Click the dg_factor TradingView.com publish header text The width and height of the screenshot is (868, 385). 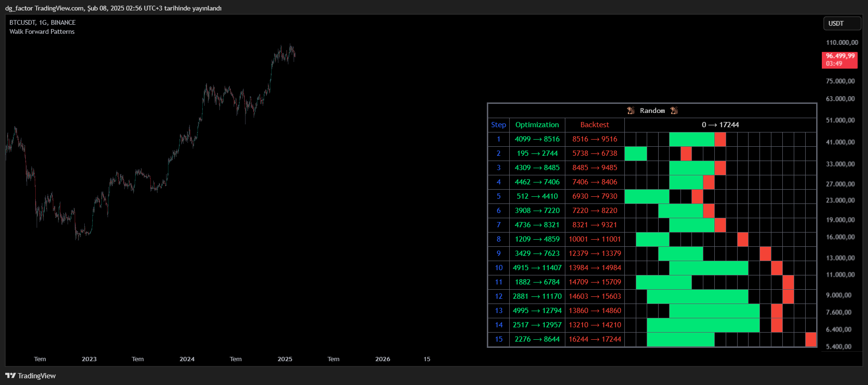113,8
